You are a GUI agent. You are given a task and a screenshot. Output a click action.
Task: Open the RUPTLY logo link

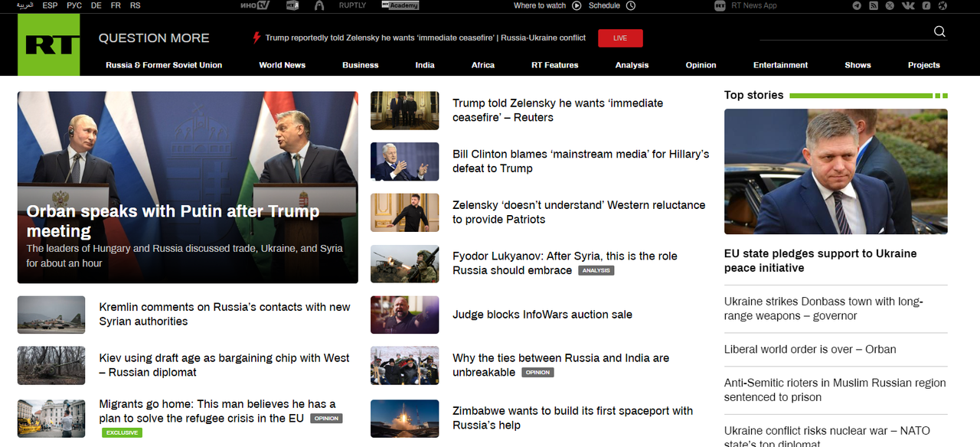(352, 5)
